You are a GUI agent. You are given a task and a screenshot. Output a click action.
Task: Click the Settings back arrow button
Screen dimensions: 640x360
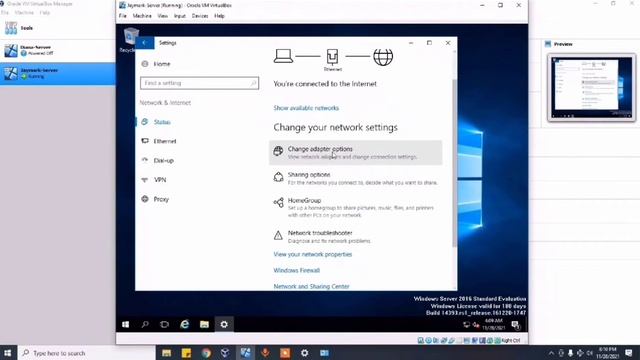144,43
